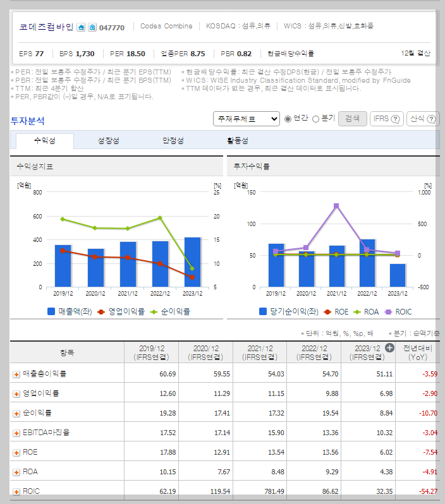Screen dimensions: 445x504
Task: Select the 연간 radio button
Action: 288,119
